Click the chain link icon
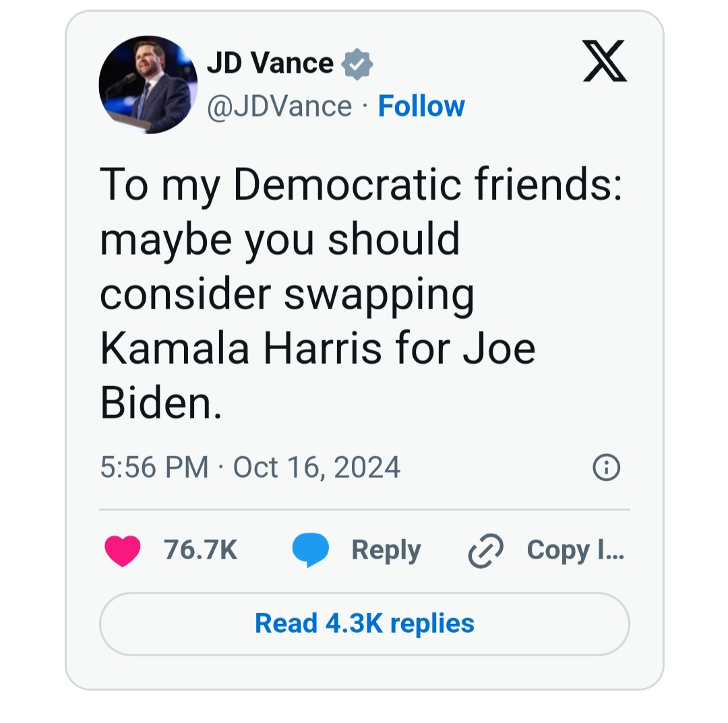 click(x=485, y=551)
